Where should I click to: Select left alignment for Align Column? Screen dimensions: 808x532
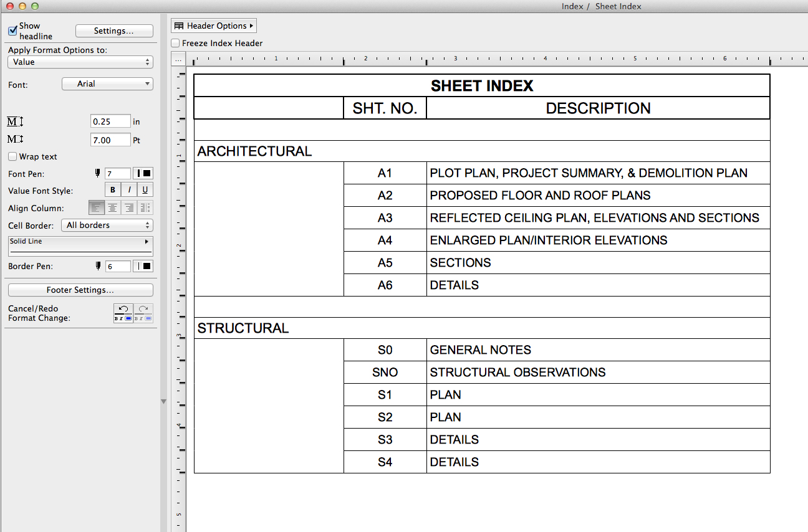(96, 207)
